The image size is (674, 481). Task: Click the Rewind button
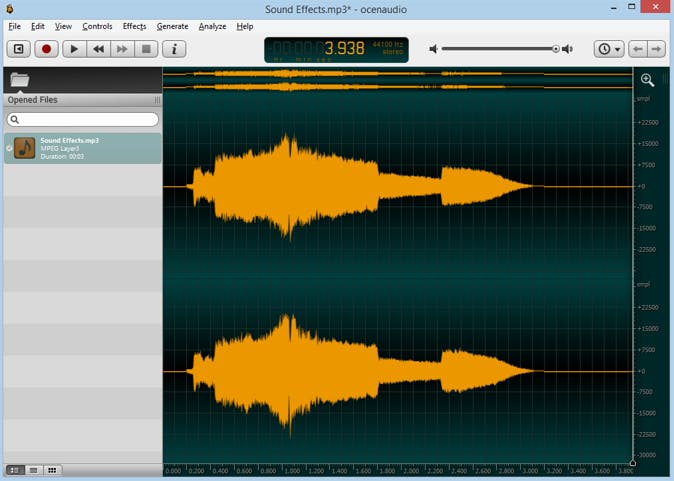98,49
